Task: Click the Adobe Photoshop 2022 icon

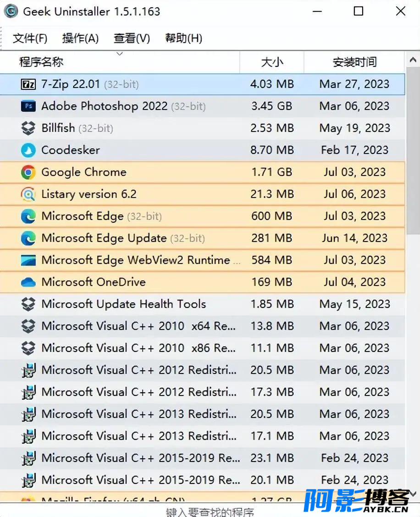Action: pos(28,106)
